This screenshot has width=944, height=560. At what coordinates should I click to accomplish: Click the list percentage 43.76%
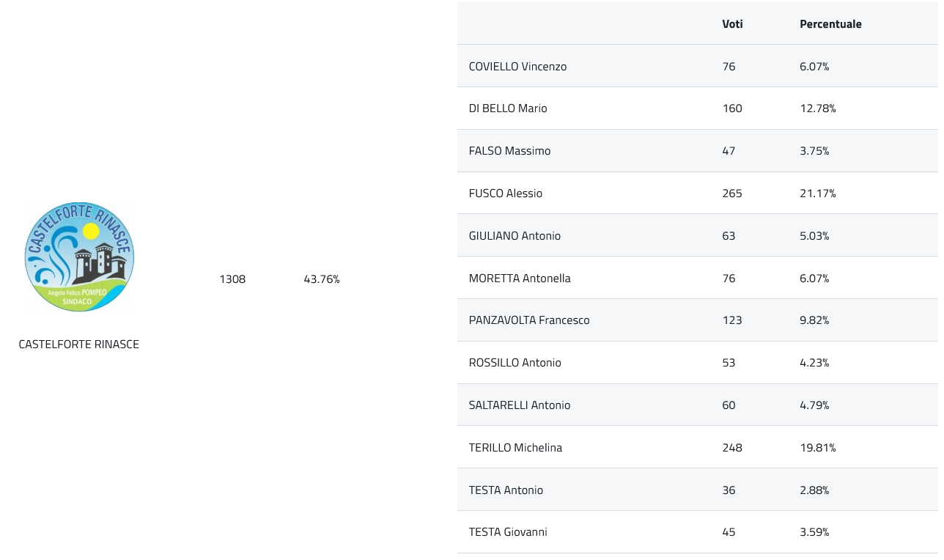(322, 279)
